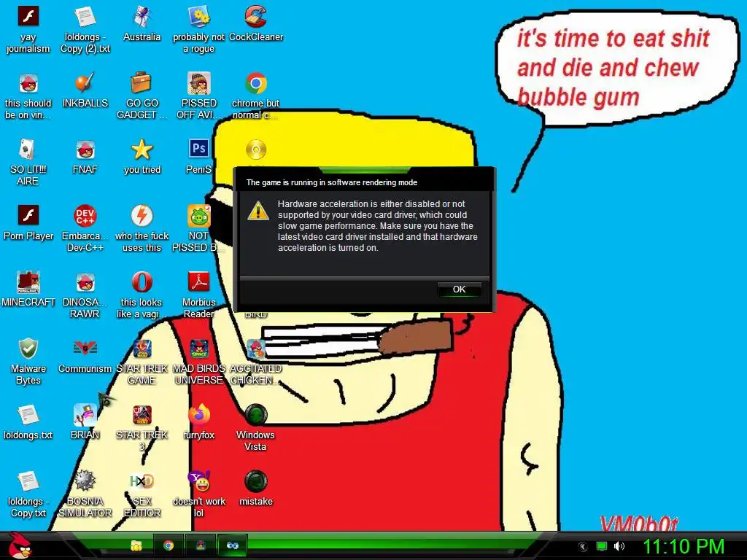Open 'who the fuck uses this' icon
Screen dimensions: 747x560
142,216
